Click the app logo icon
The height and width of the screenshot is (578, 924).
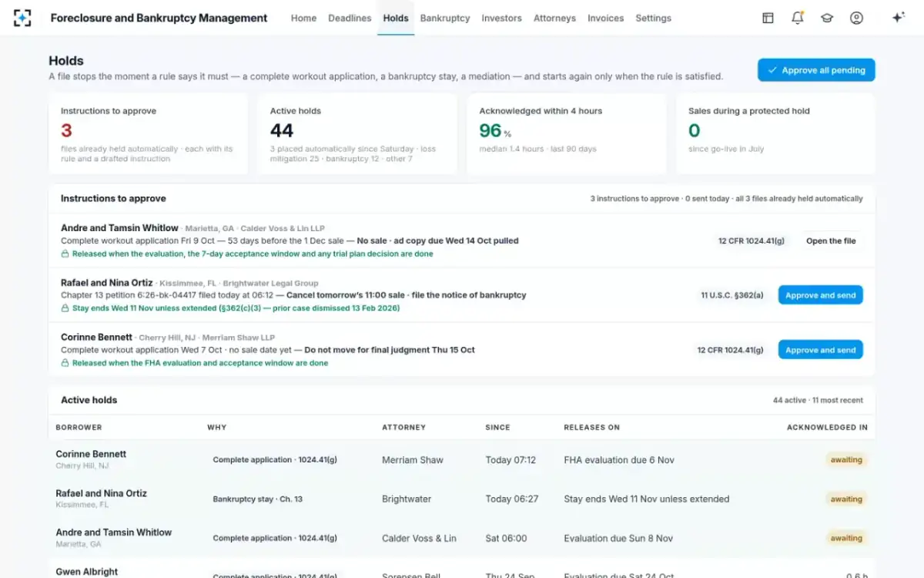(x=22, y=18)
